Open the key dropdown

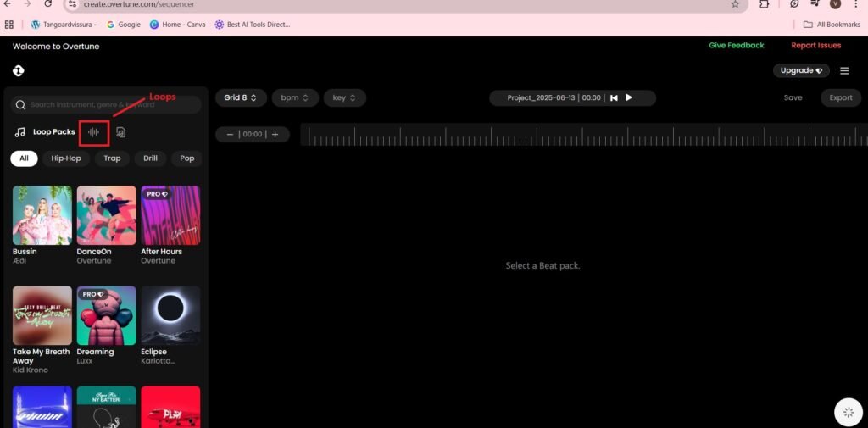(x=345, y=98)
